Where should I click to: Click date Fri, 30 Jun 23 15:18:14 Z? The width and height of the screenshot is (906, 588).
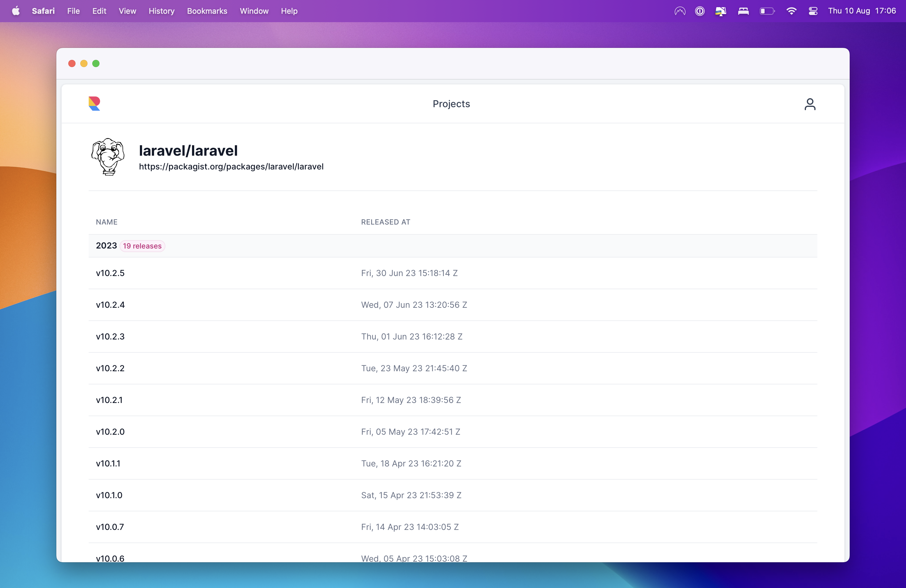409,273
